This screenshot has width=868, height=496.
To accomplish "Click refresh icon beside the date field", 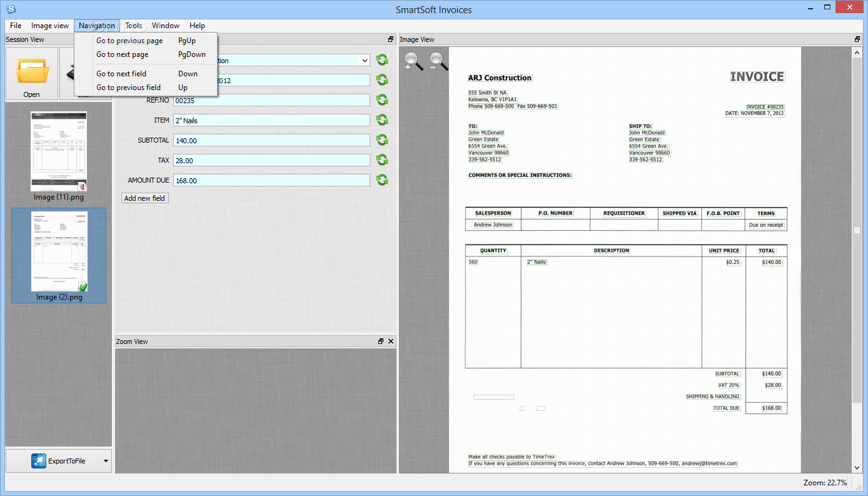I will (x=381, y=80).
